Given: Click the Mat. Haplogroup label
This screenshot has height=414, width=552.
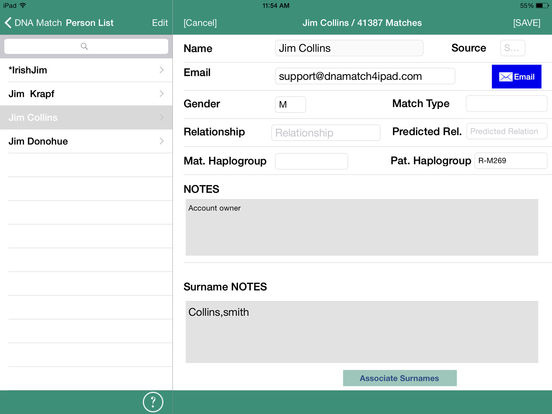Looking at the screenshot, I should click(225, 161).
